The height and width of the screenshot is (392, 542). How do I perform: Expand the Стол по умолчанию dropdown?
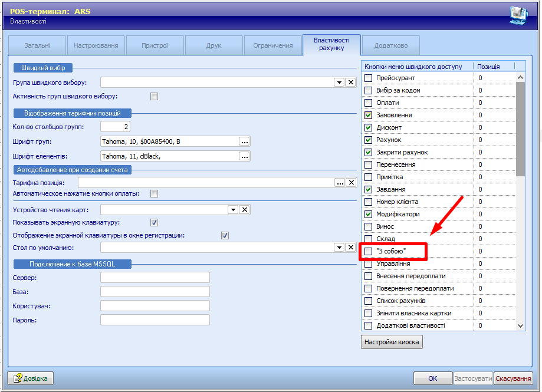tap(339, 248)
